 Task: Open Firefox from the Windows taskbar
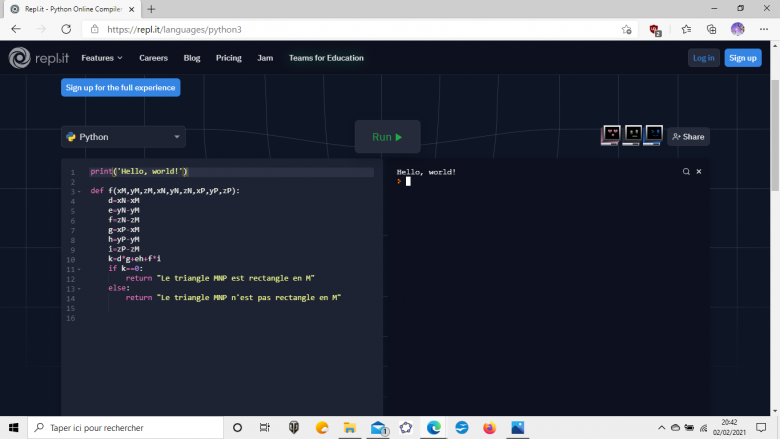pyautogui.click(x=489, y=427)
